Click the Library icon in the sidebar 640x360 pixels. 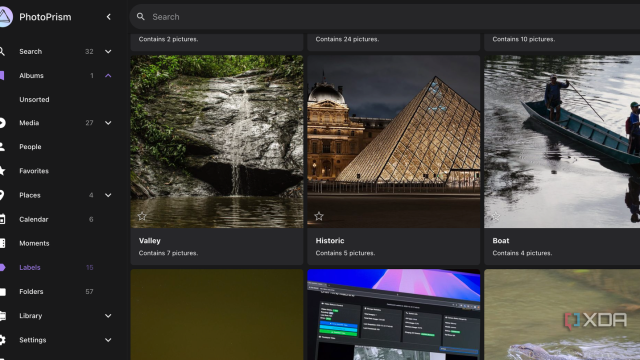click(2, 316)
